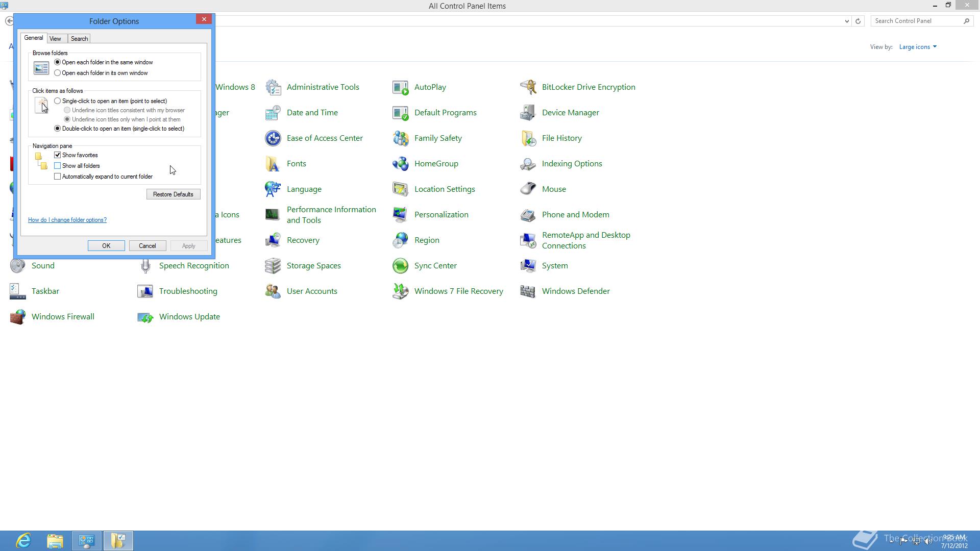Open File Explorer from the taskbar
This screenshot has height=551, width=980.
(x=55, y=541)
